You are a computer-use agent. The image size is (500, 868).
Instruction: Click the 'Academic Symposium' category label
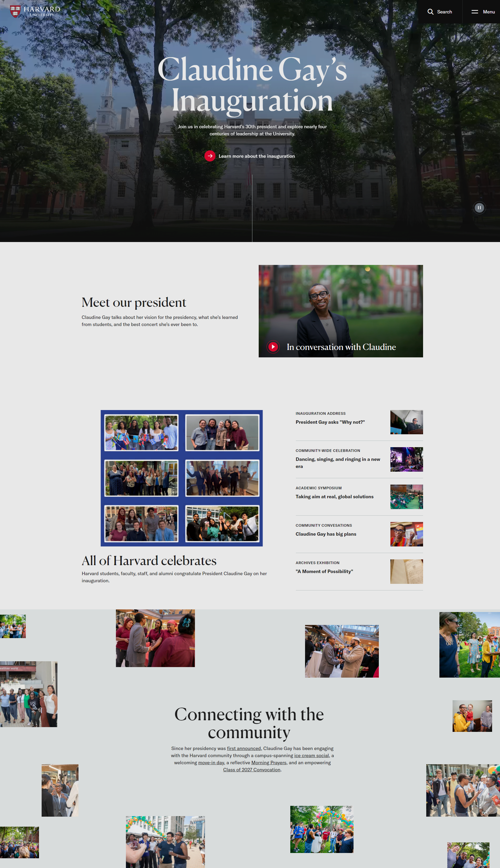(319, 488)
